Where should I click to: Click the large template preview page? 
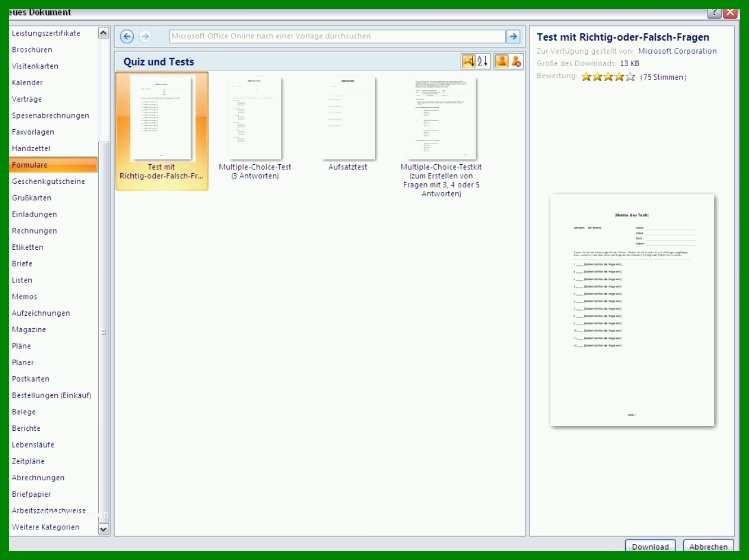(x=632, y=310)
